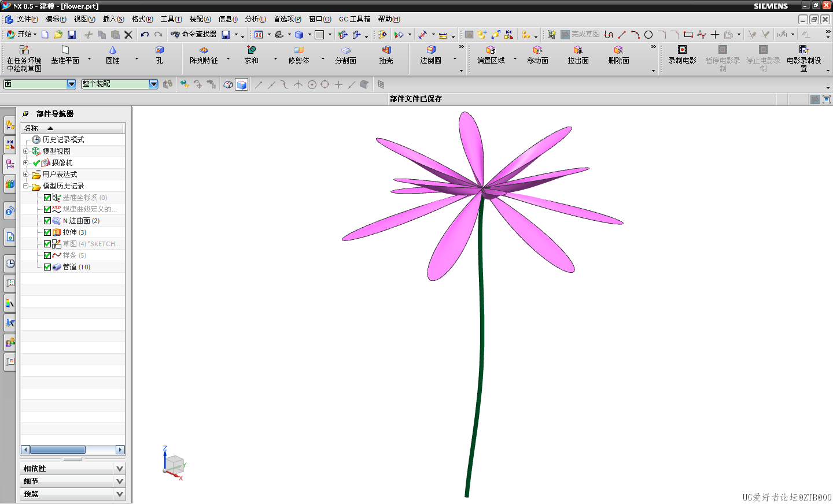833x504 pixels.
Task: Sort by 名称 column header
Action: (x=73, y=128)
